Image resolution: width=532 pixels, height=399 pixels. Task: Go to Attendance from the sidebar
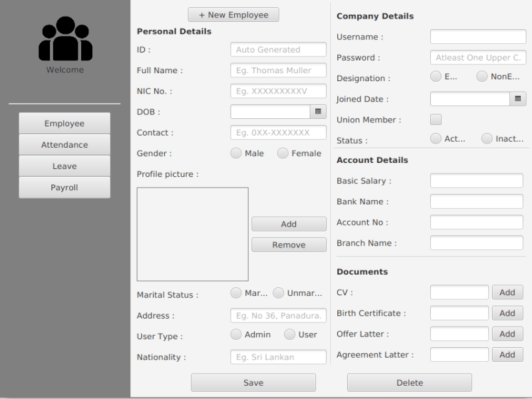point(65,145)
